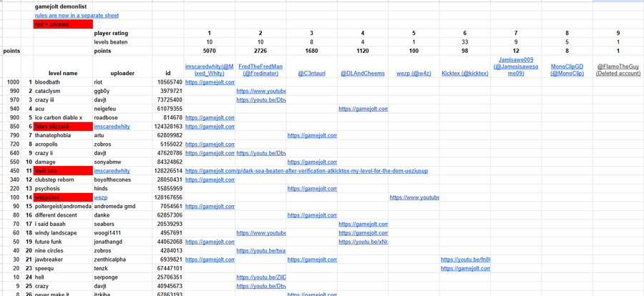Select the points value 1120
The height and width of the screenshot is (296, 644).
click(363, 51)
